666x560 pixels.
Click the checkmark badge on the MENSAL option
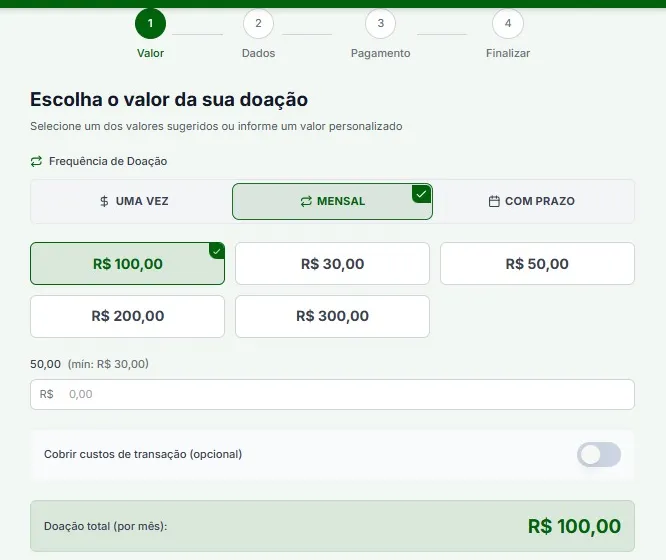[421, 194]
